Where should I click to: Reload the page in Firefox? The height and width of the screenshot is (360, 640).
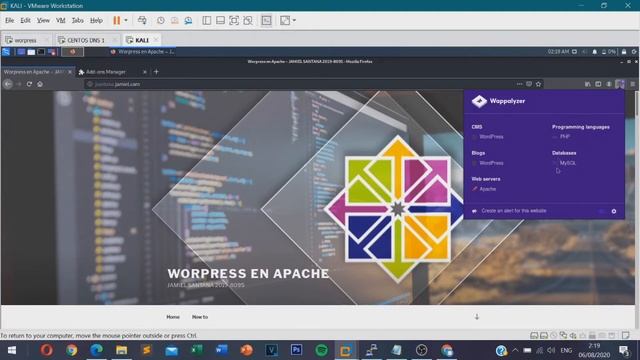29,84
